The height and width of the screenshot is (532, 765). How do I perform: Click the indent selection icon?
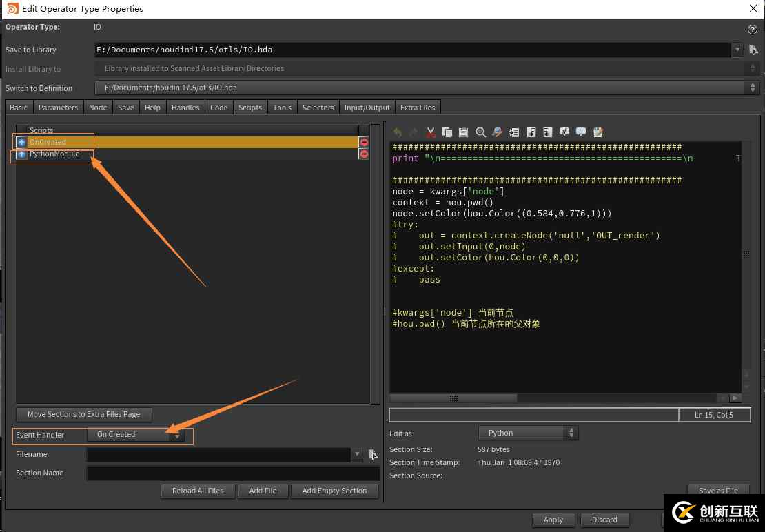(531, 132)
